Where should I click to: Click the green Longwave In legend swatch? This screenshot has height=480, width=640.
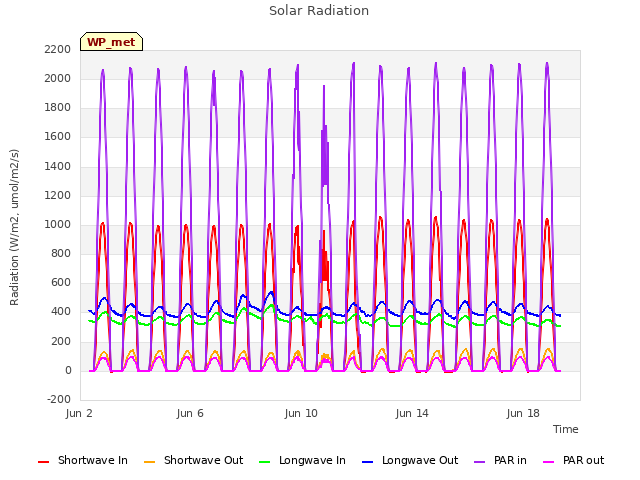pos(264,462)
